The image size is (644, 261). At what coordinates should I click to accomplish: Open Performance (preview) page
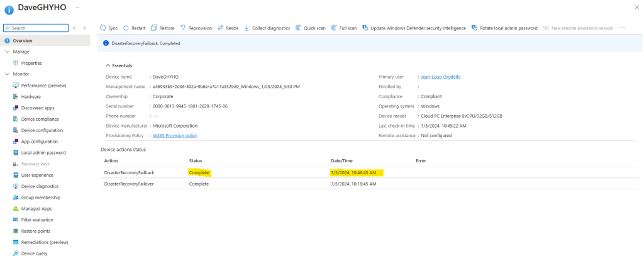click(43, 86)
